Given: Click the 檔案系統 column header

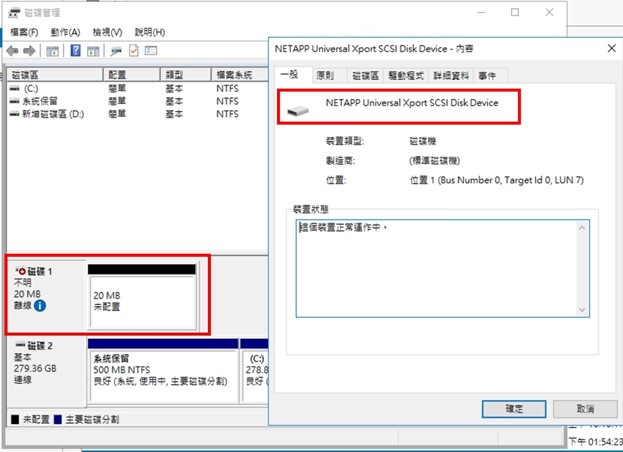Looking at the screenshot, I should click(x=236, y=75).
